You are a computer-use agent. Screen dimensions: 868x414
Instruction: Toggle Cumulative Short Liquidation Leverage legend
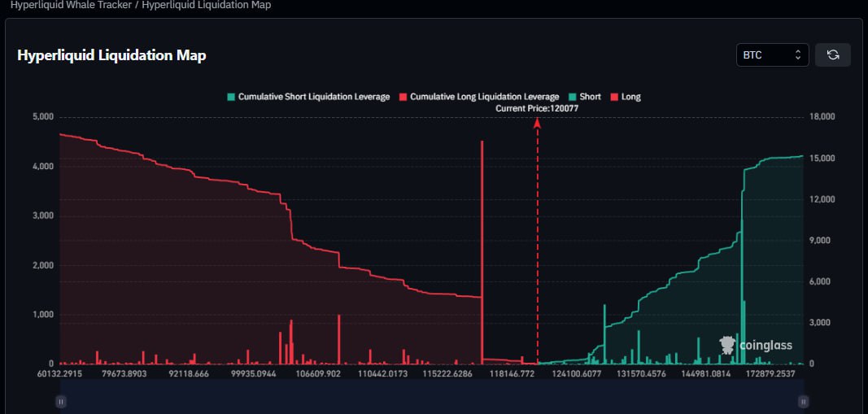[308, 97]
